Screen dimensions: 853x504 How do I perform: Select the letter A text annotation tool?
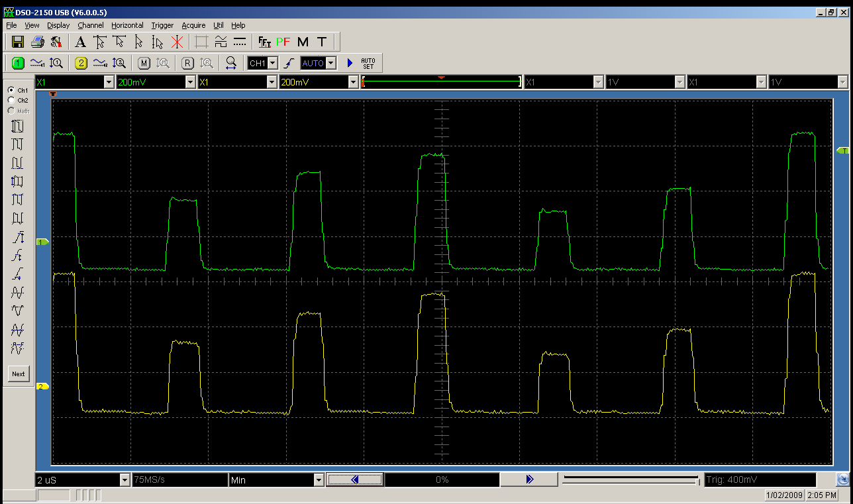[80, 42]
